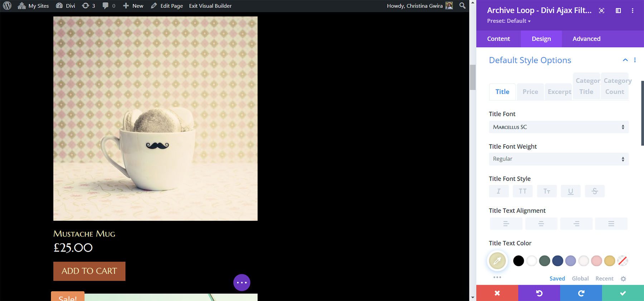Viewport: 644px width, 301px height.
Task: Show Global color palette
Action: point(580,278)
